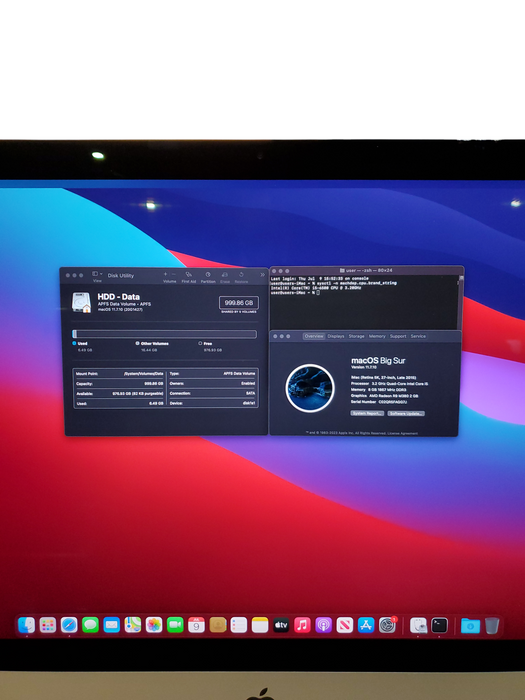525x700 pixels.
Task: Open Partition tool in Disk Utility
Action: pos(208,277)
